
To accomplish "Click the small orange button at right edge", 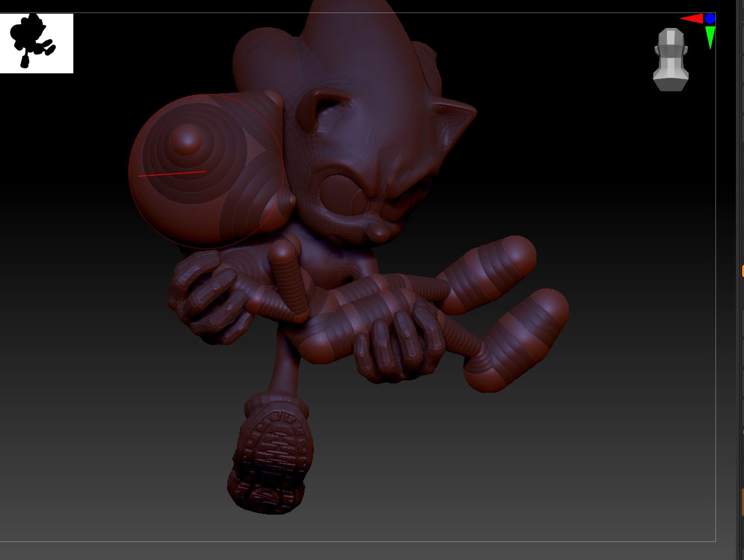I will pyautogui.click(x=742, y=271).
